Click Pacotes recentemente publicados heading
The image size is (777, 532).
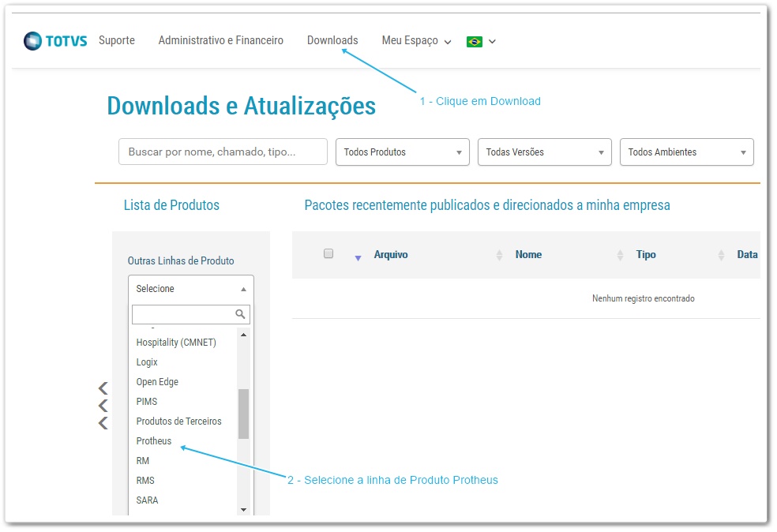[x=487, y=205]
